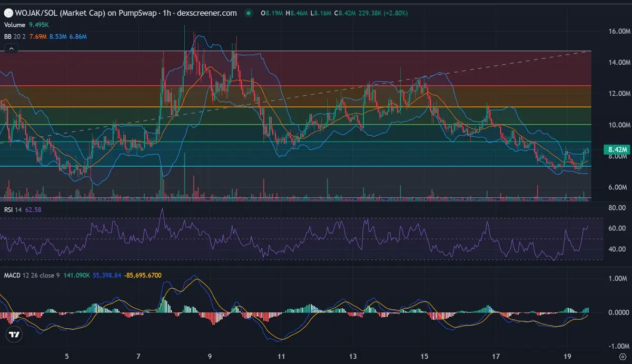Click the close price C8.42M

click(344, 13)
